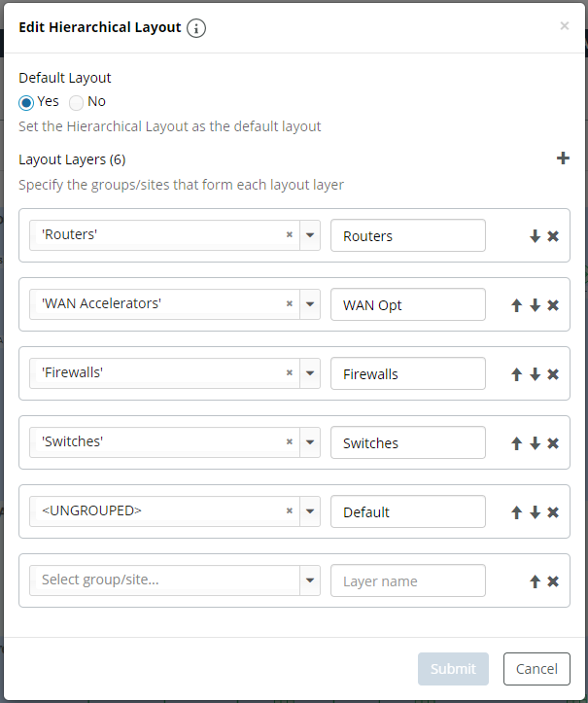Viewport: 588px width, 703px height.
Task: Remove the Routers layer
Action: tap(553, 236)
